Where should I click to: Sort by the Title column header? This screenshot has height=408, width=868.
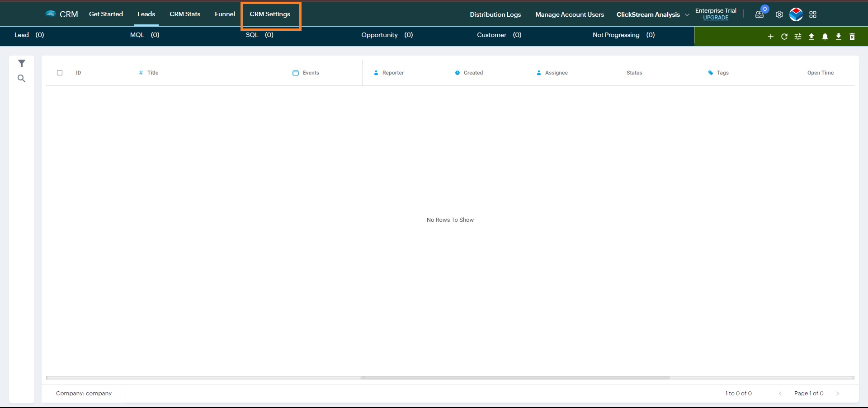click(x=153, y=73)
